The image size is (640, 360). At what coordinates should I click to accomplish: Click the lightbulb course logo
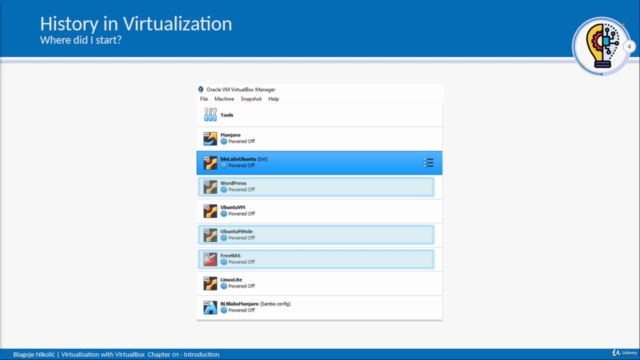602,46
